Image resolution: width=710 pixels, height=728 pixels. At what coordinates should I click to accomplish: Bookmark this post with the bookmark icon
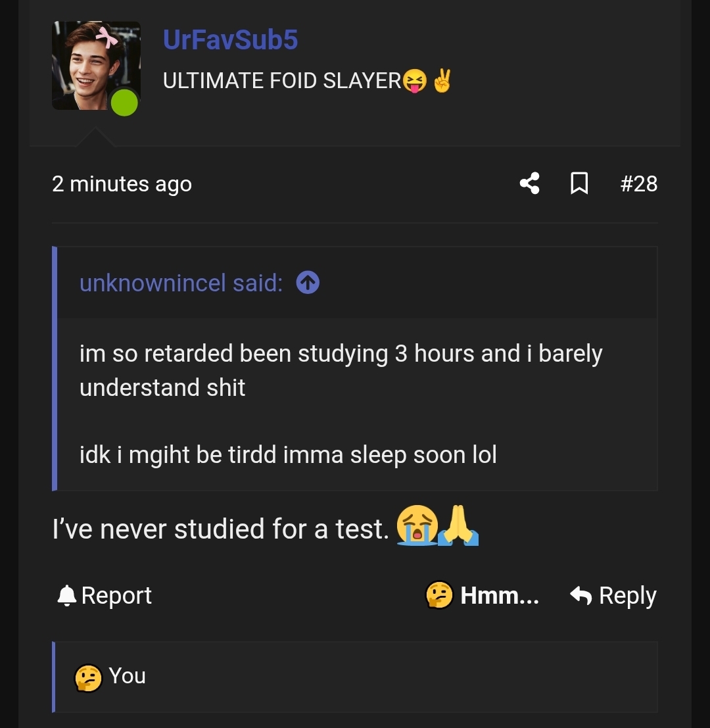(x=579, y=183)
